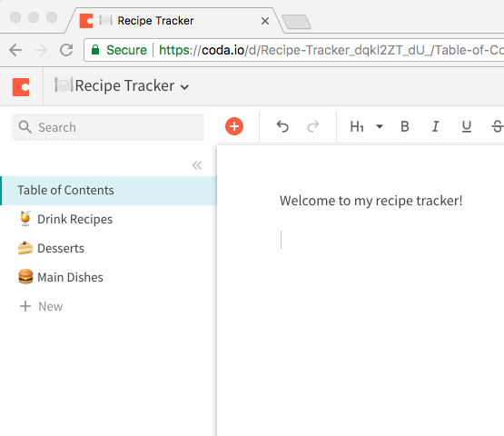Image resolution: width=504 pixels, height=436 pixels.
Task: Click the Coda logo home icon
Action: point(21,87)
